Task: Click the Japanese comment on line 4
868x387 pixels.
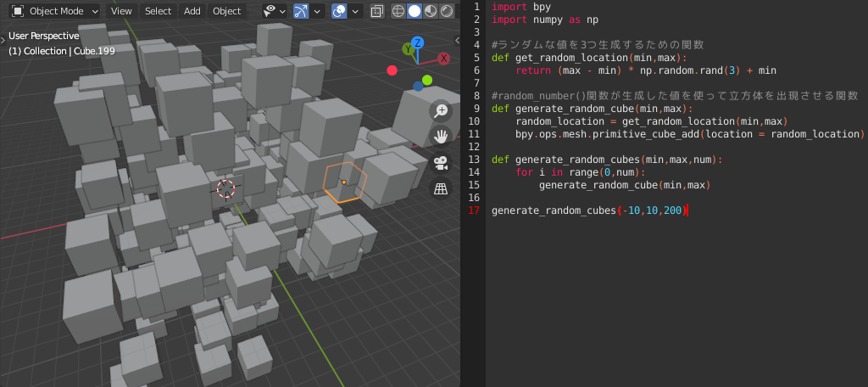Action: click(x=598, y=45)
